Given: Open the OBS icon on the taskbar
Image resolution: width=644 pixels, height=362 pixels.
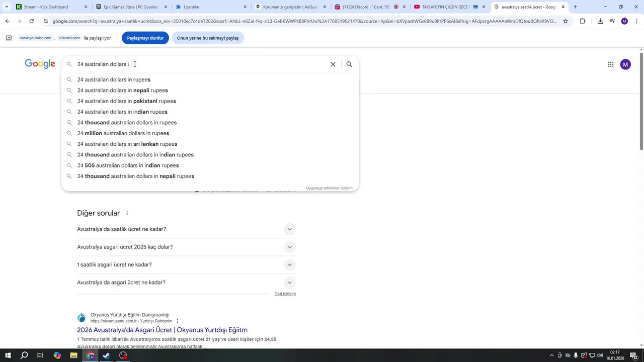Looking at the screenshot, I should point(123,355).
